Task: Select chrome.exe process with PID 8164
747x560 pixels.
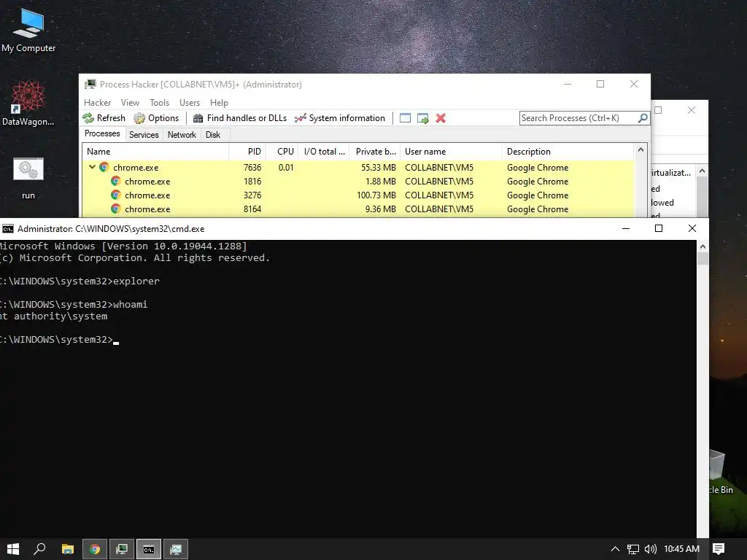Action: point(357,209)
